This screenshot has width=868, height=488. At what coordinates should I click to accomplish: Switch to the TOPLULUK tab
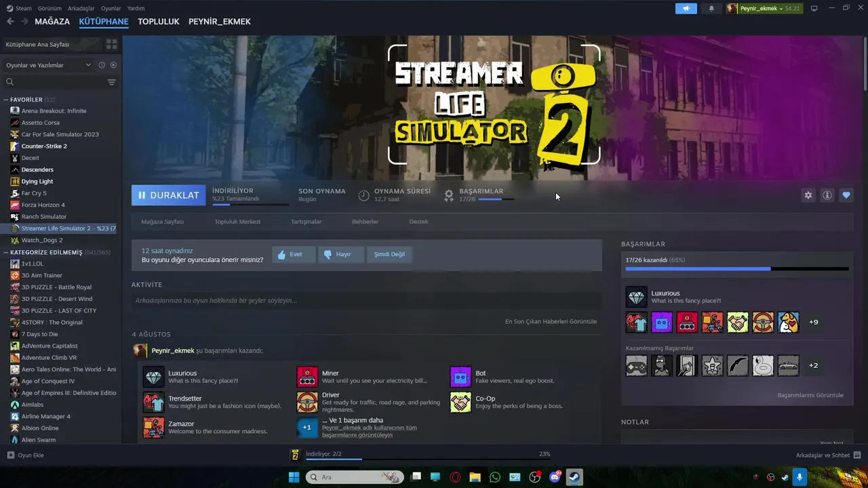pos(159,21)
